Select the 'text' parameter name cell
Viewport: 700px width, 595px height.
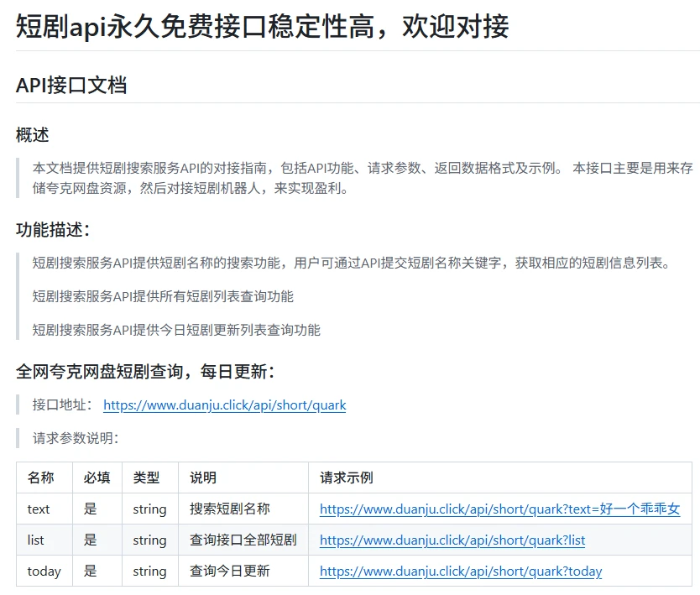point(39,509)
